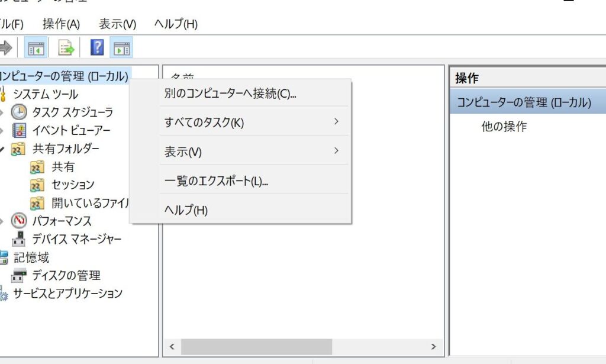Screen dimensions: 606x364
Task: Click the export list toolbar icon
Action: (x=66, y=47)
